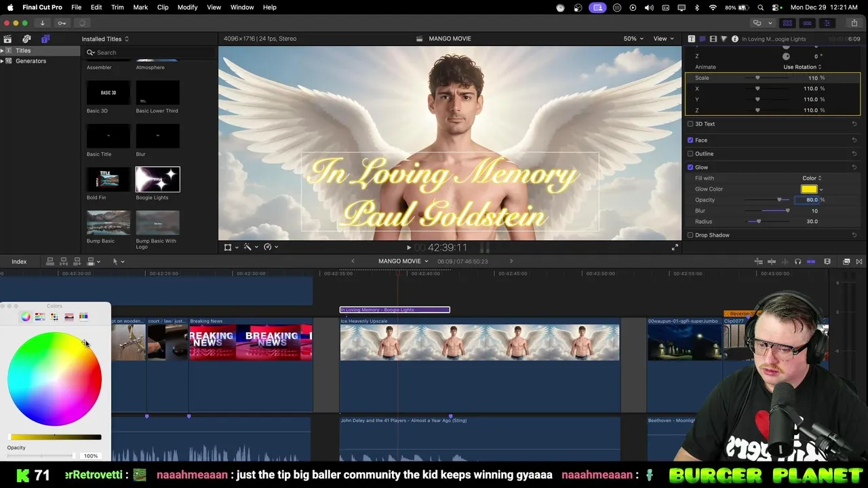This screenshot has height=488, width=868.
Task: Click the Share export icon
Action: 854,23
